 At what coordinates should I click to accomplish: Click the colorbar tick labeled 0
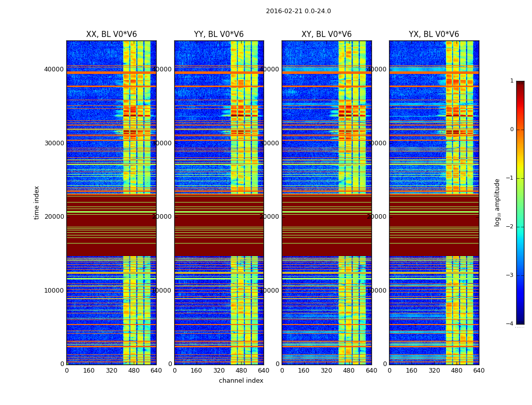(x=512, y=130)
